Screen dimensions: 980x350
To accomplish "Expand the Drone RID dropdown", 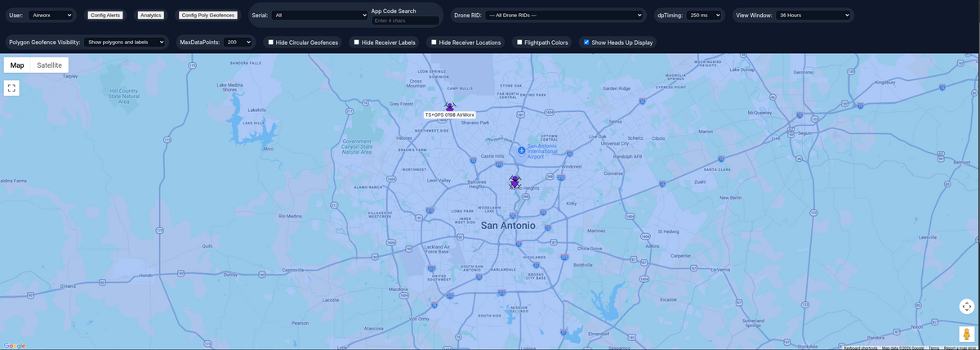I will point(563,15).
